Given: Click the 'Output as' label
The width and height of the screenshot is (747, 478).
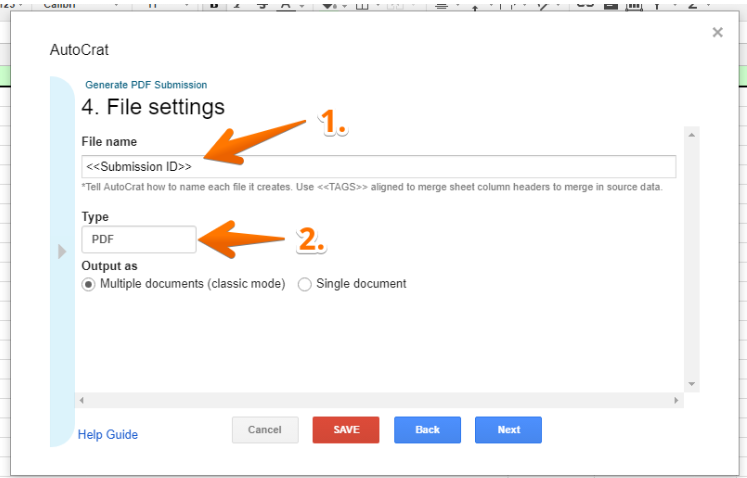Looking at the screenshot, I should click(x=109, y=266).
